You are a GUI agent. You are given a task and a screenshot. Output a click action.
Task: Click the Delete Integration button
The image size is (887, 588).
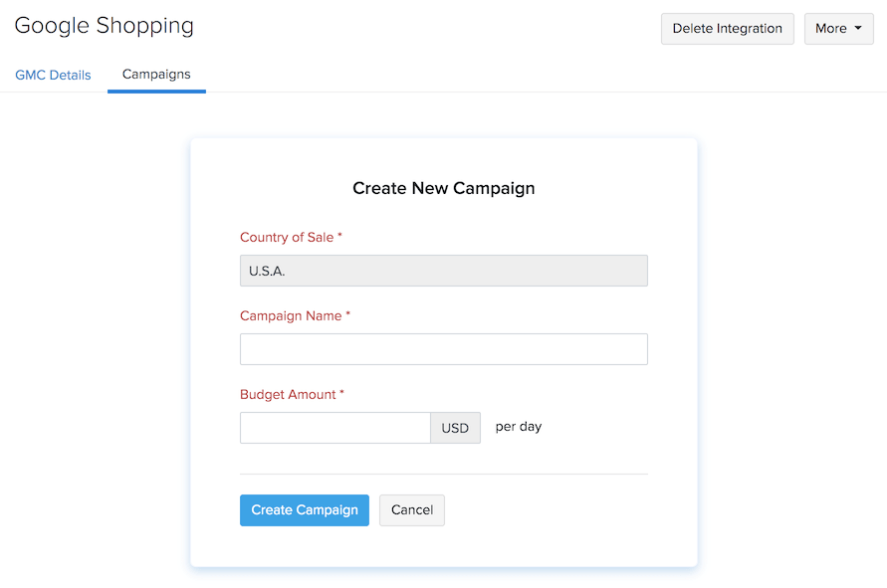pos(727,29)
